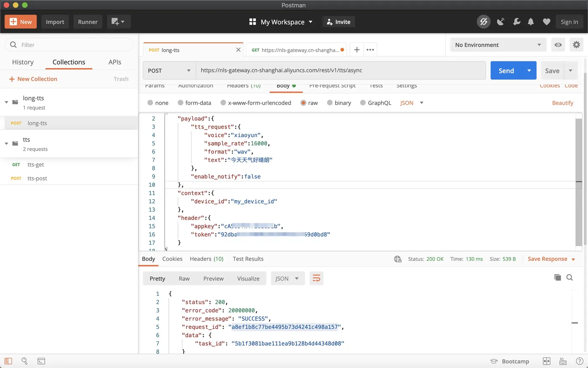This screenshot has width=588, height=368.
Task: Beautify the request body
Action: [562, 103]
